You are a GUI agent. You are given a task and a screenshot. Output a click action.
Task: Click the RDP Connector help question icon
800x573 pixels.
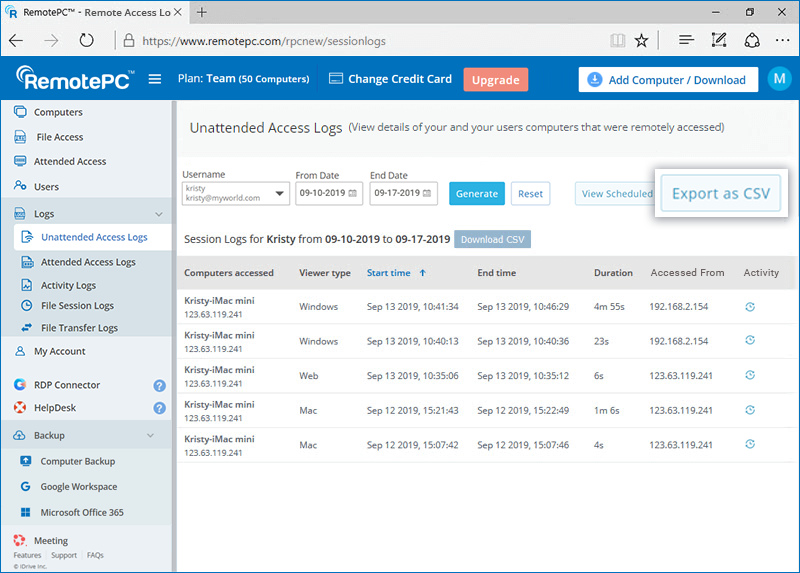pyautogui.click(x=159, y=385)
